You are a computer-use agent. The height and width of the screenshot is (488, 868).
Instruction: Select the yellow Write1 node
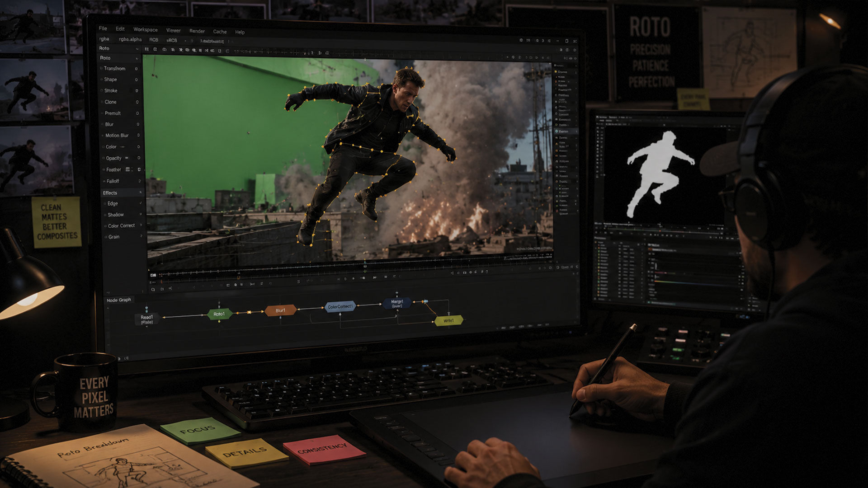click(x=448, y=321)
